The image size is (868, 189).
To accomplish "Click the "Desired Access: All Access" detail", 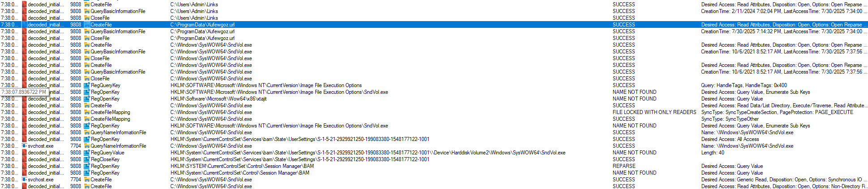I will coord(730,139).
